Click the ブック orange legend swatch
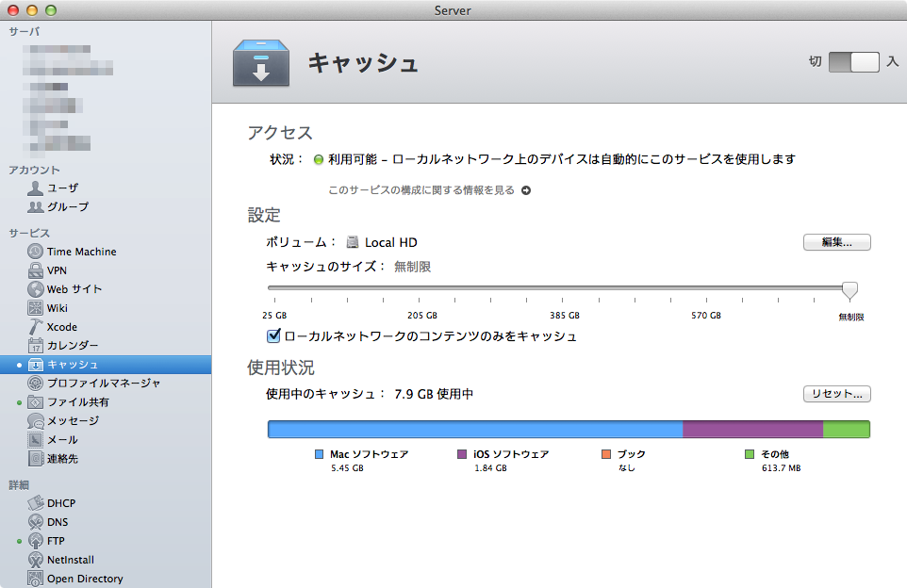The width and height of the screenshot is (907, 588). point(606,454)
